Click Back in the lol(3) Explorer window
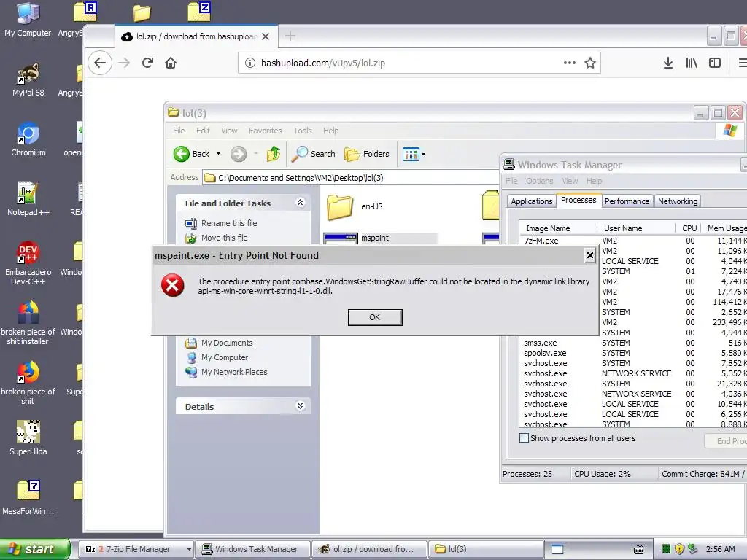This screenshot has height=560, width=747. point(192,154)
